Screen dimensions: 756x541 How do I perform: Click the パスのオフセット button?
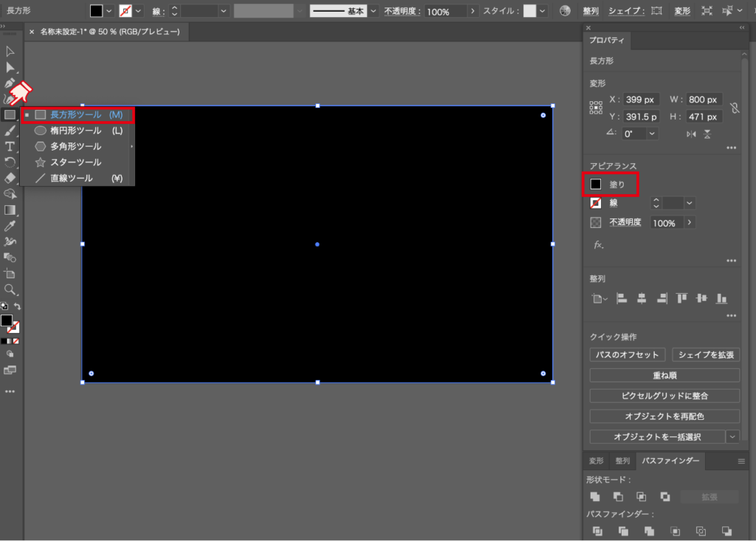point(627,355)
